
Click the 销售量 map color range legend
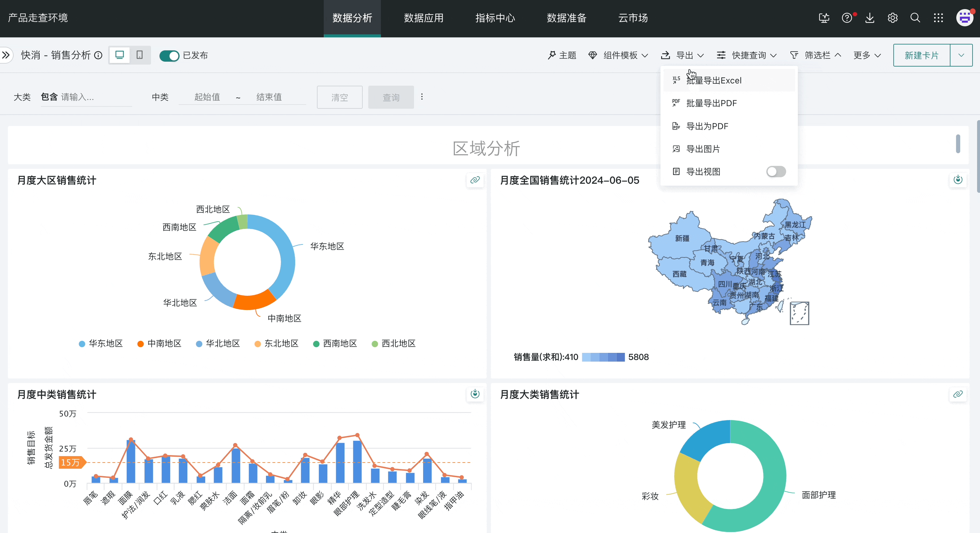[603, 357]
